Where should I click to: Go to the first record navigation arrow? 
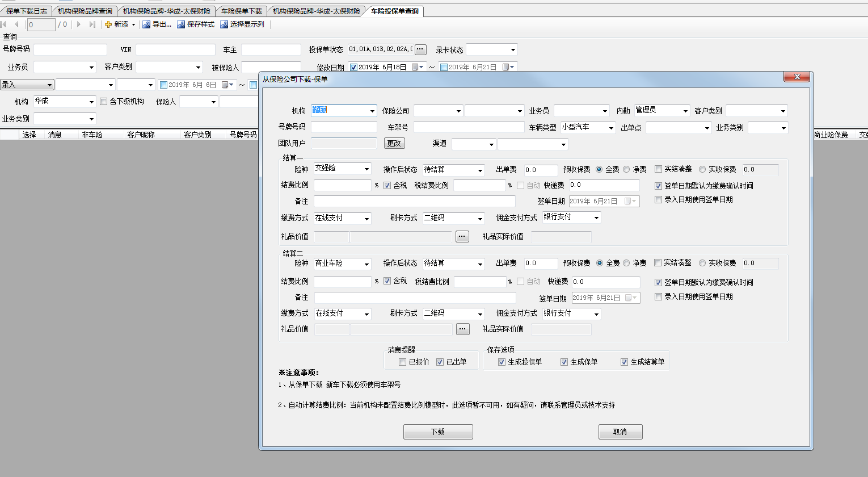point(4,24)
